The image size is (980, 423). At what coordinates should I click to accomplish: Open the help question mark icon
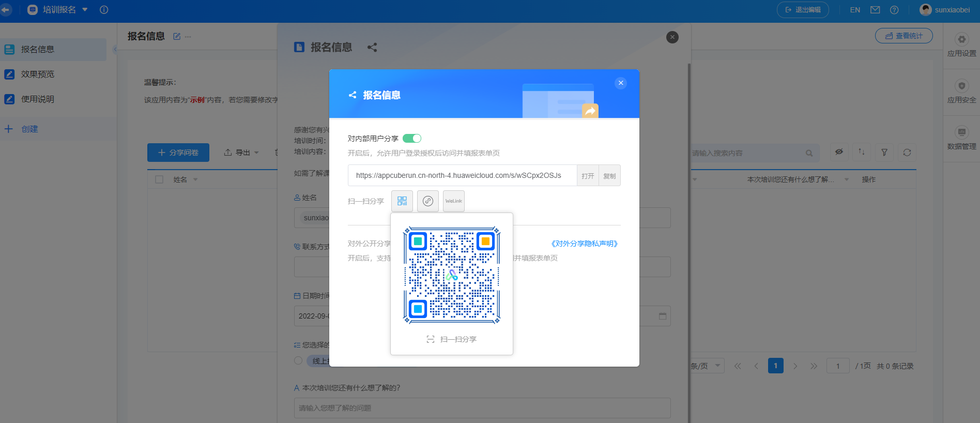coord(894,10)
